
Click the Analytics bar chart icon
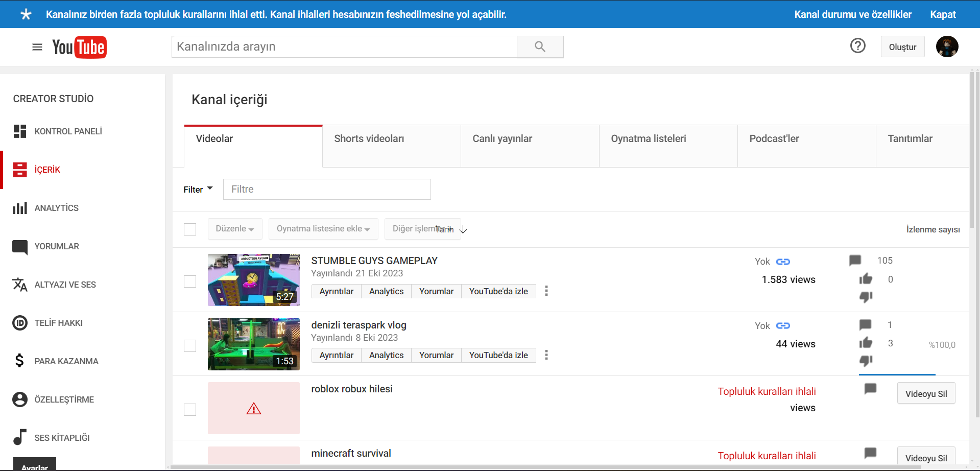[20, 208]
